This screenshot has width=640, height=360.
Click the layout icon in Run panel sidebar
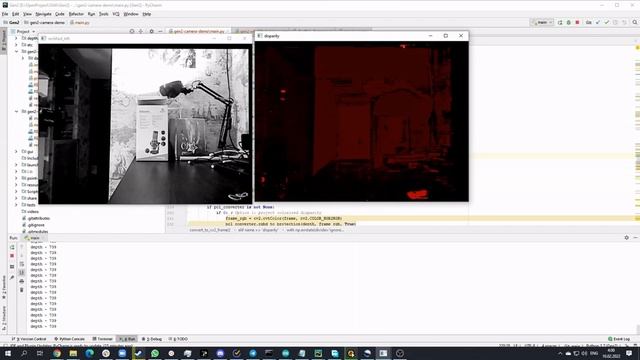coord(12,267)
